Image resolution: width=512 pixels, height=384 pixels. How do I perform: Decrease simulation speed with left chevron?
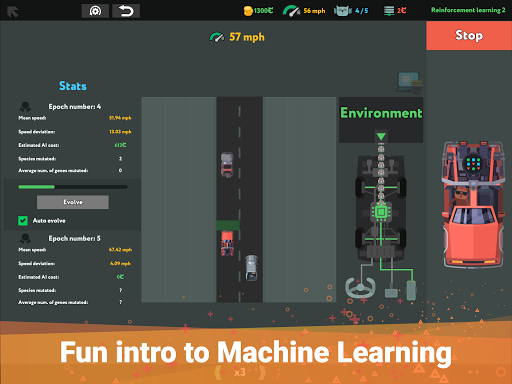(x=218, y=372)
